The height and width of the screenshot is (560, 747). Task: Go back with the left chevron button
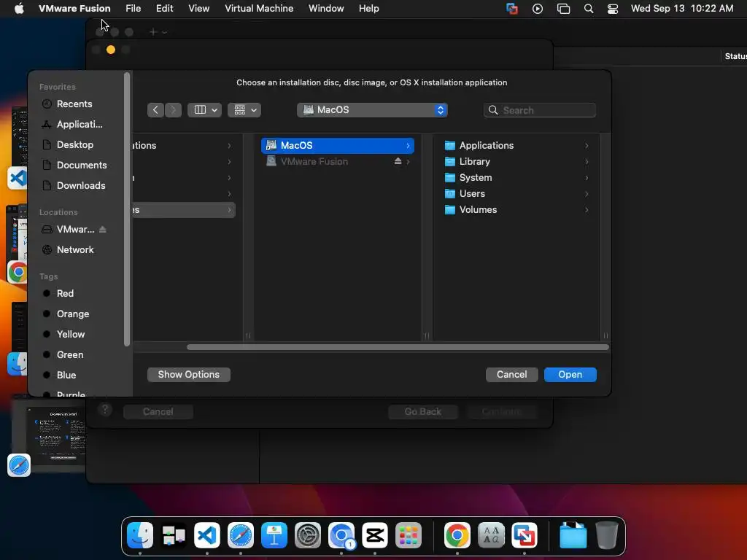coord(155,110)
